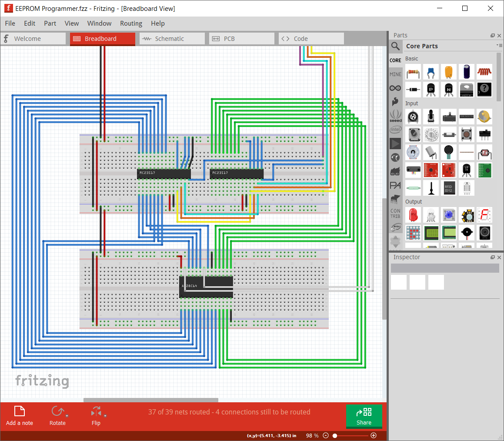
Task: Click the zoom out minus button
Action: (x=326, y=435)
